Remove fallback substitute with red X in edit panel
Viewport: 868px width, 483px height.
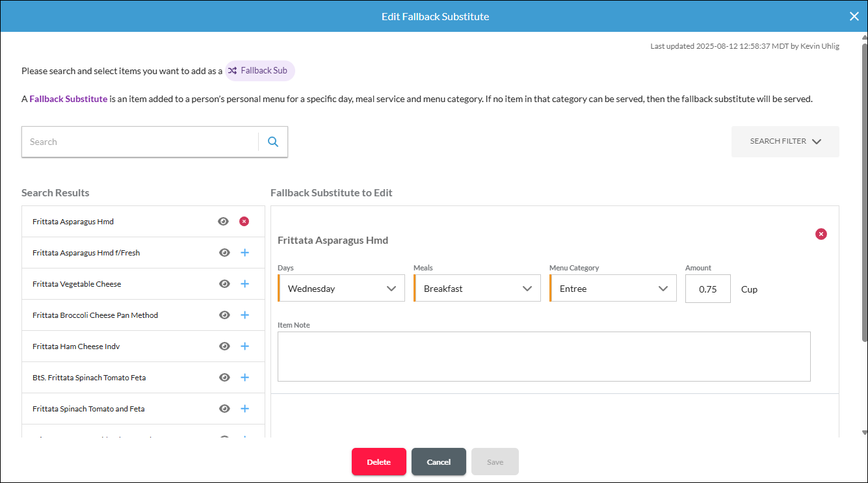[821, 234]
